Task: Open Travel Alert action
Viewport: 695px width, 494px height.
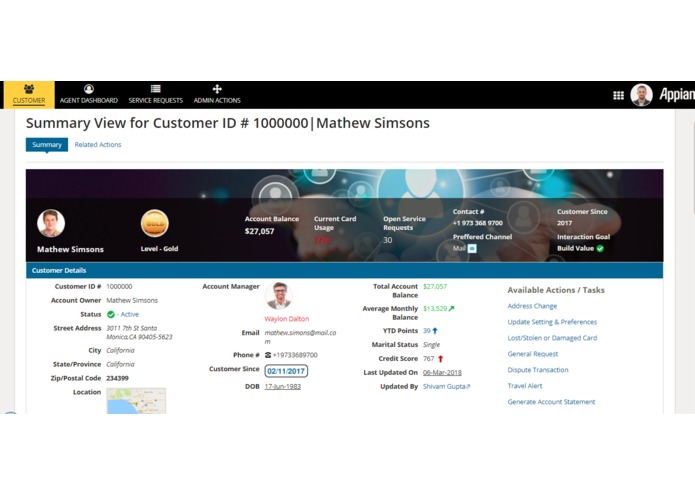Action: click(x=525, y=386)
